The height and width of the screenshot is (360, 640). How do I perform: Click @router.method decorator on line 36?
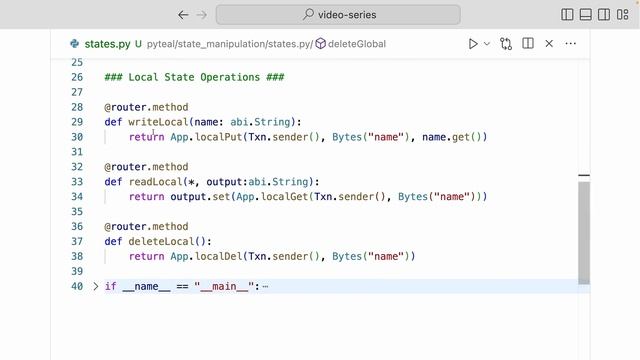[146, 227]
